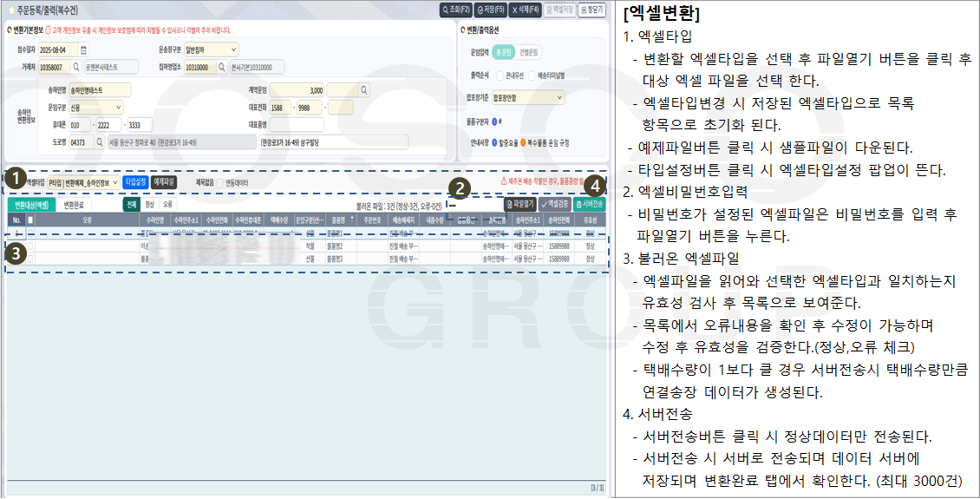Open the 운송장구분 dropdown showing 일반집하
Viewport: 980px width, 499px height.
212,49
